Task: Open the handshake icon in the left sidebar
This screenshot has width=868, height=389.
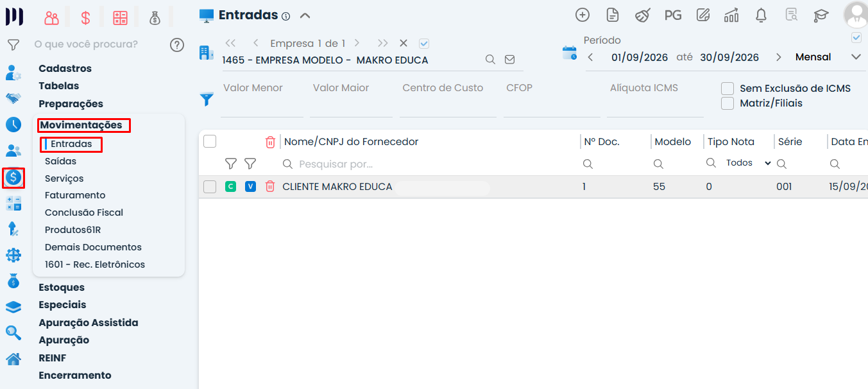Action: [13, 98]
